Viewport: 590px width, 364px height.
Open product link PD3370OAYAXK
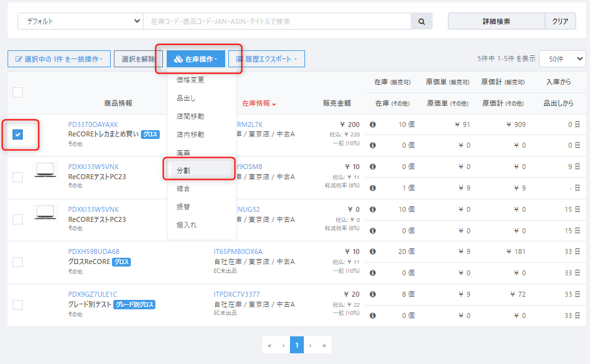[93, 124]
